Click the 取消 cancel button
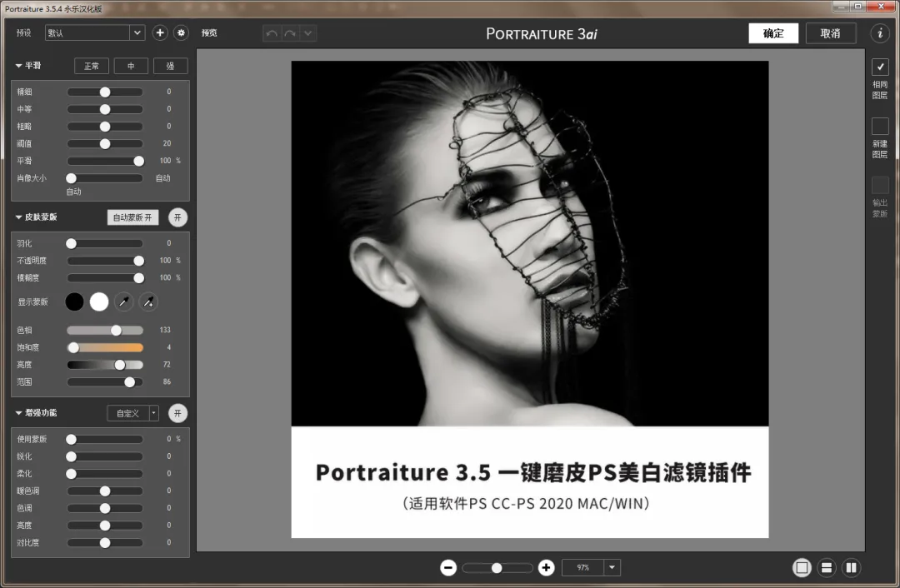The height and width of the screenshot is (588, 900). click(831, 33)
